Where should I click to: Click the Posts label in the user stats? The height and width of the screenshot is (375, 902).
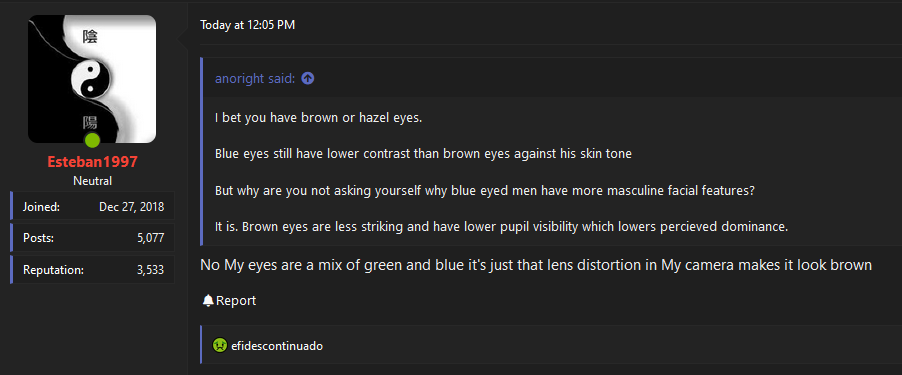[39, 238]
